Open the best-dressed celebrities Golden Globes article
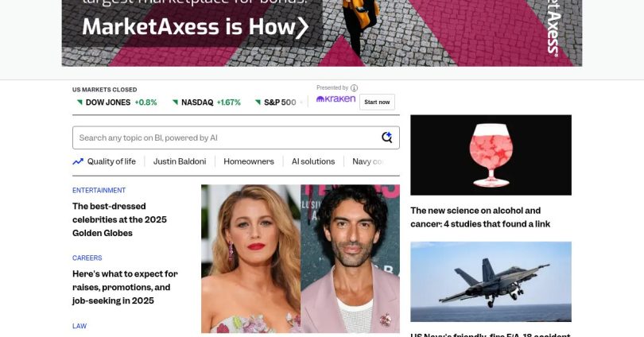Viewport: 644px width, 337px height. pyautogui.click(x=119, y=219)
